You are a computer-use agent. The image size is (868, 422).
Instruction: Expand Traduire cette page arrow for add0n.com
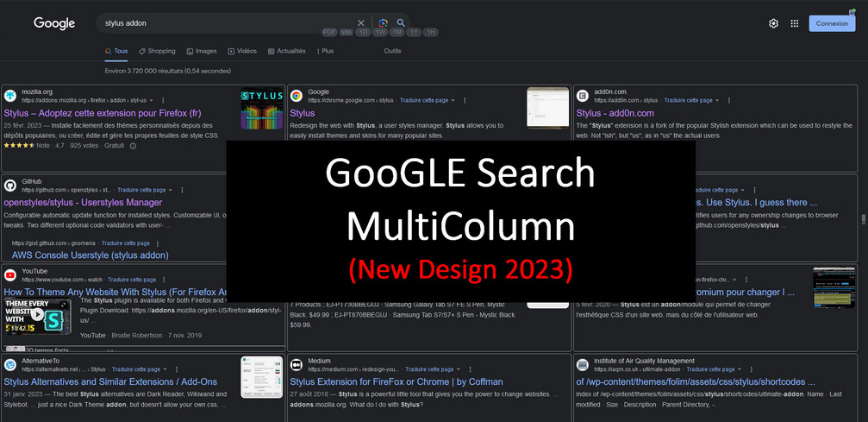[x=717, y=100]
